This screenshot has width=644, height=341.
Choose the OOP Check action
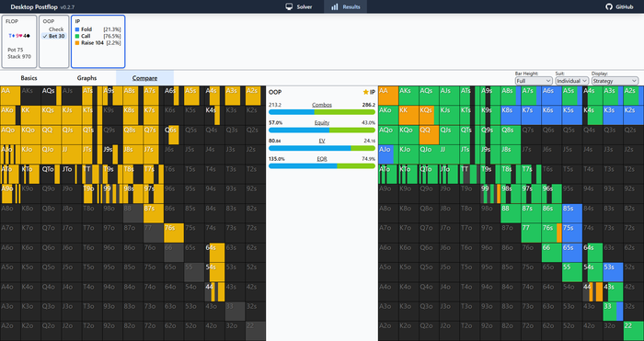tap(53, 29)
